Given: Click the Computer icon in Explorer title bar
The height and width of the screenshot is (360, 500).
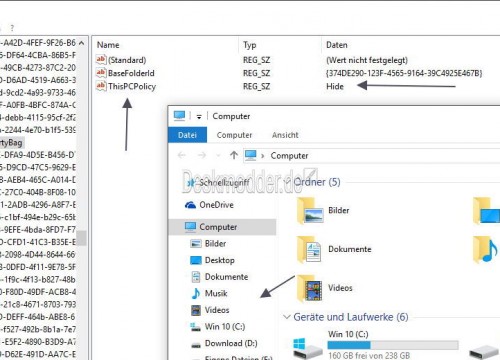Looking at the screenshot, I should pyautogui.click(x=180, y=116).
